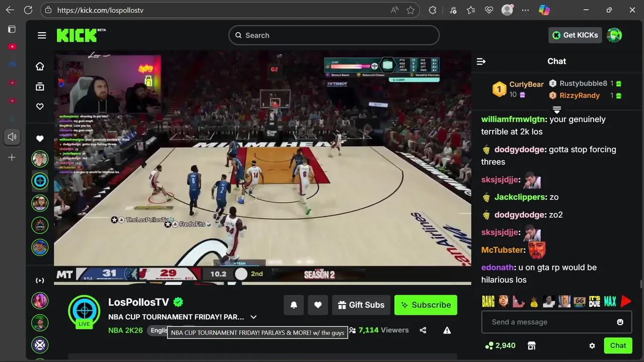Insert the Patrick star emote
Image resolution: width=644 pixels, height=362 pixels.
click(519, 301)
